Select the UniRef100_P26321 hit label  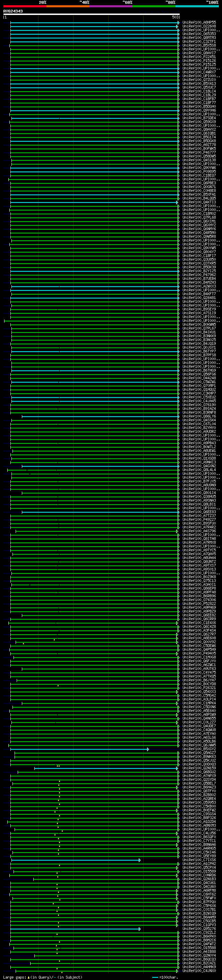(x=199, y=688)
